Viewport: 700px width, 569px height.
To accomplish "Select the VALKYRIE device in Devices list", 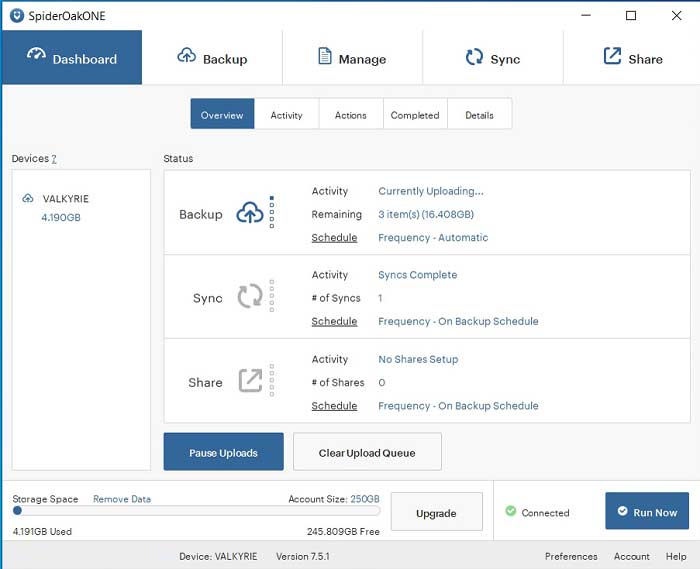I will click(x=66, y=199).
